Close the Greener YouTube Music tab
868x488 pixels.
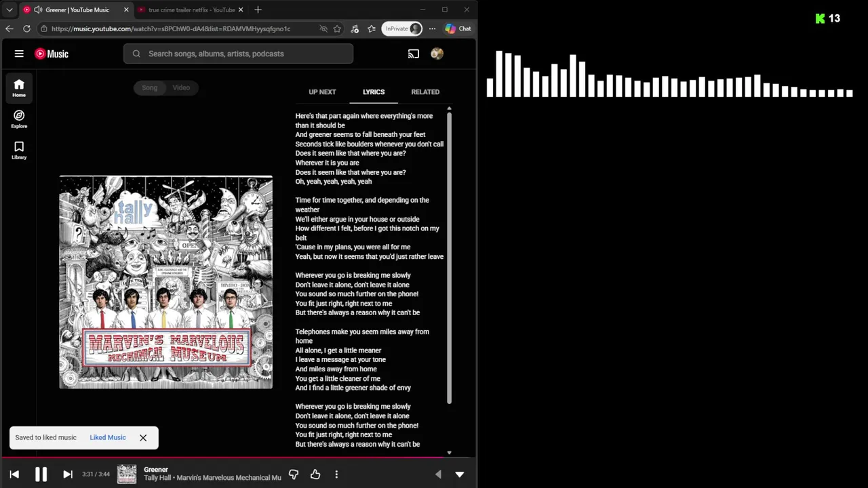[126, 9]
